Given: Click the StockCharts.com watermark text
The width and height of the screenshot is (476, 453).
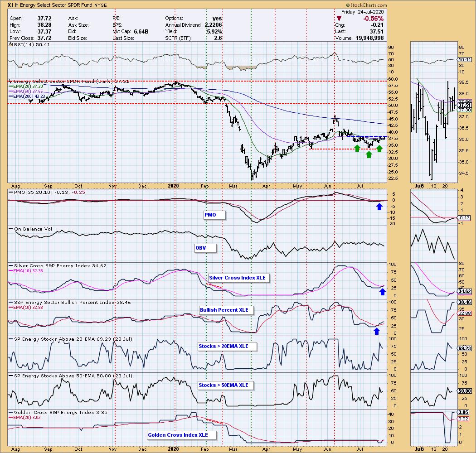Looking at the screenshot, I should point(455,5).
